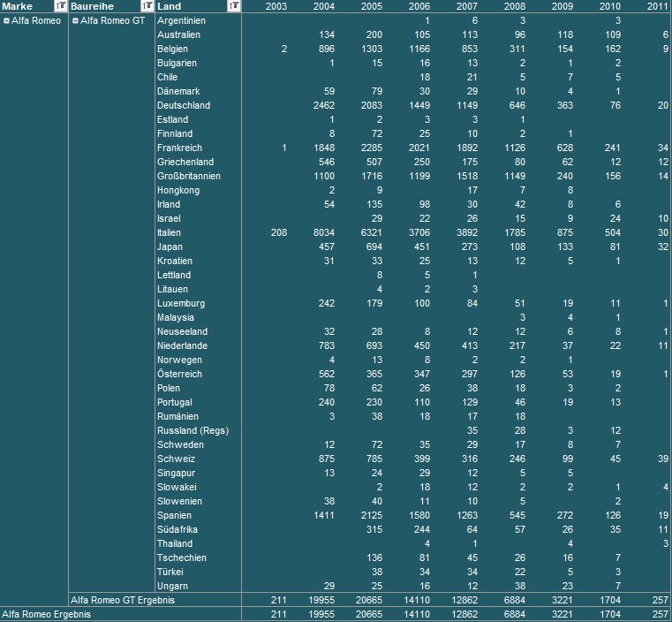Viewport: 672px width, 622px height.
Task: Select the Alfa Romeo GT Ergebnis subtotal row
Action: click(x=370, y=600)
